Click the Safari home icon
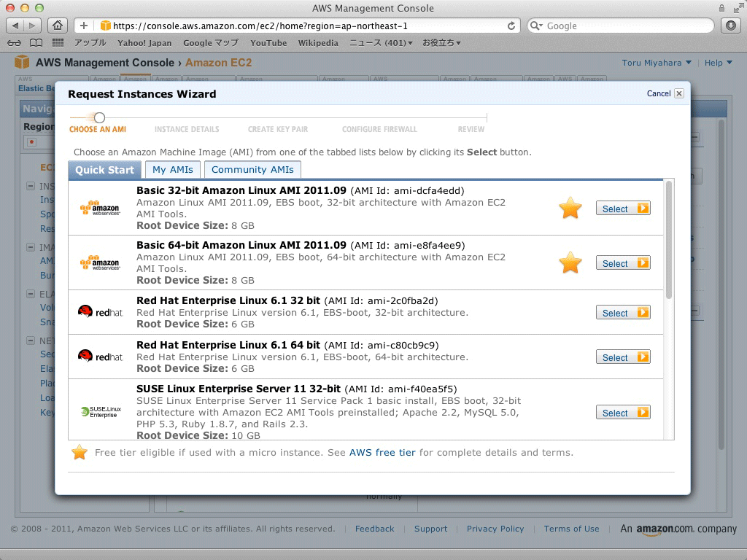The width and height of the screenshot is (747, 560). (58, 26)
